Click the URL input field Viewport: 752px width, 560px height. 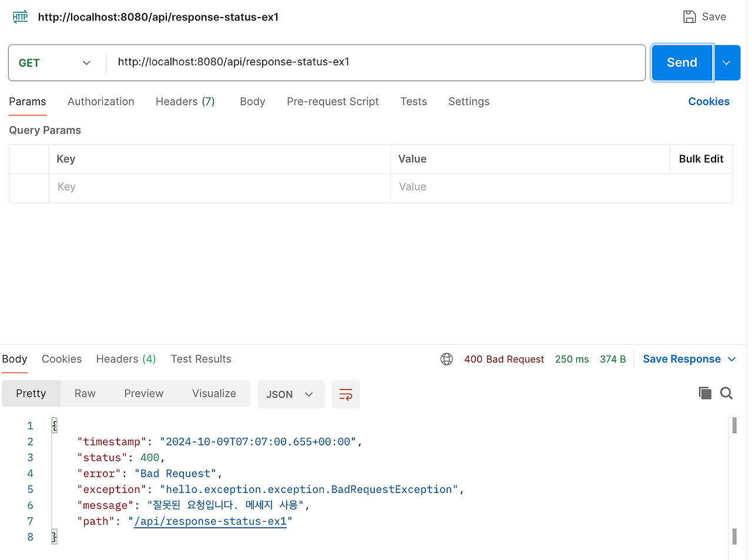click(x=376, y=62)
